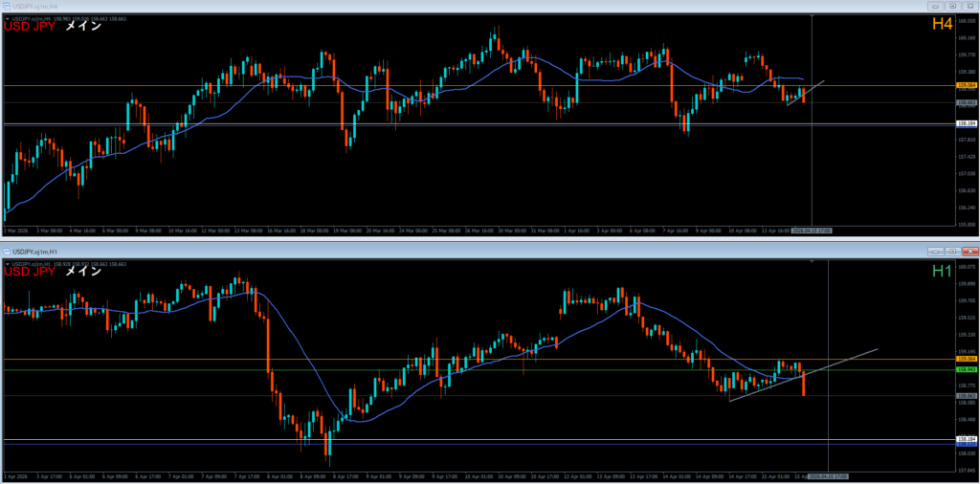This screenshot has height=484, width=980.
Task: Click the H1 chart window icon in title bar
Action: (6, 251)
